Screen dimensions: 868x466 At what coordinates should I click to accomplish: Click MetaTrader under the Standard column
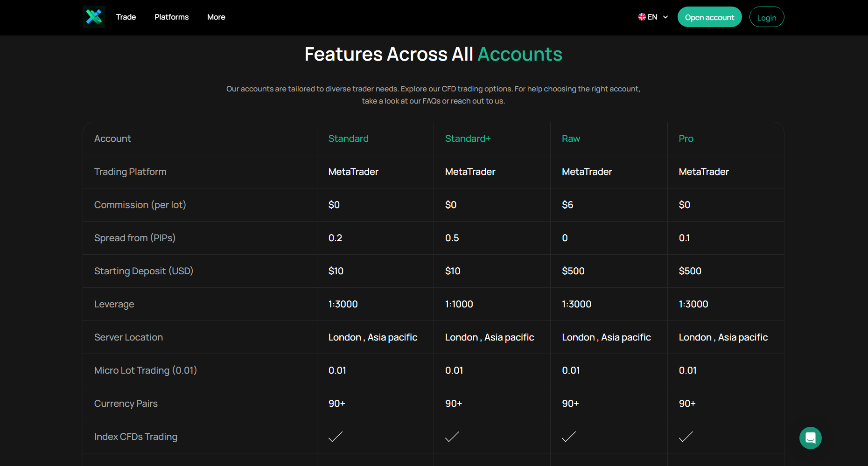point(353,172)
